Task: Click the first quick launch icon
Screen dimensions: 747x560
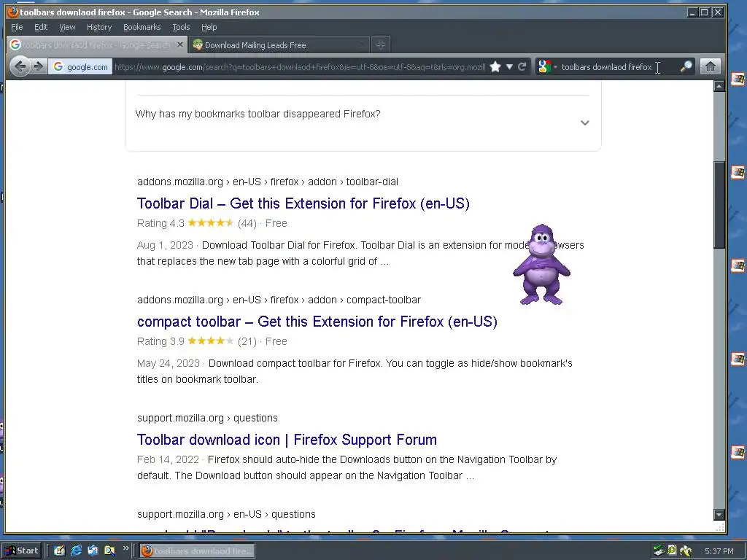Action: tap(59, 551)
